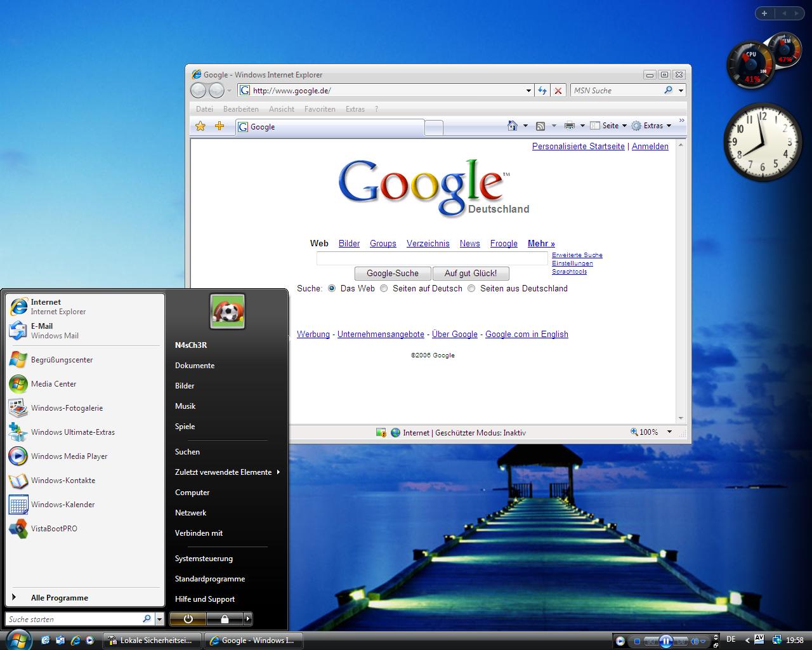This screenshot has width=812, height=650.
Task: Show hidden tray icons chevron
Action: pos(747,640)
